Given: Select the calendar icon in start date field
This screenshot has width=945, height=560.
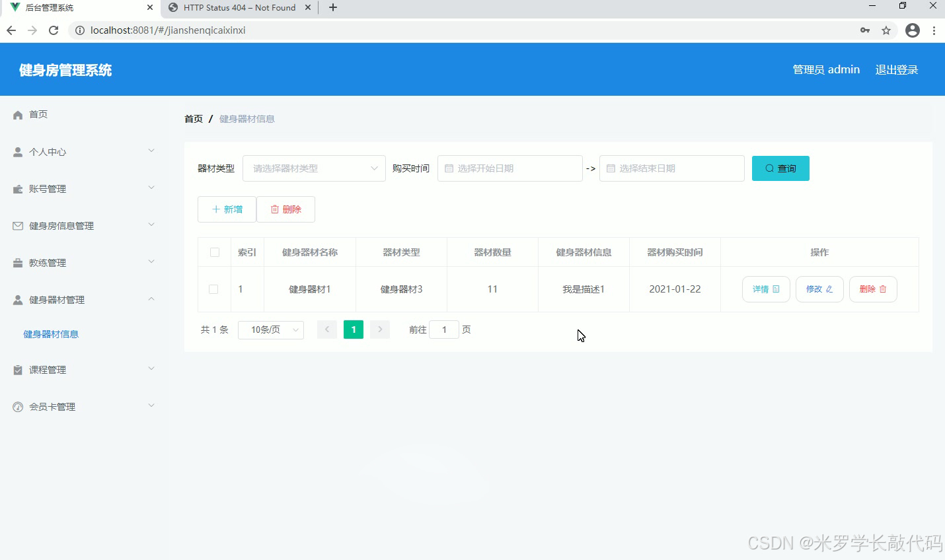Looking at the screenshot, I should point(450,168).
